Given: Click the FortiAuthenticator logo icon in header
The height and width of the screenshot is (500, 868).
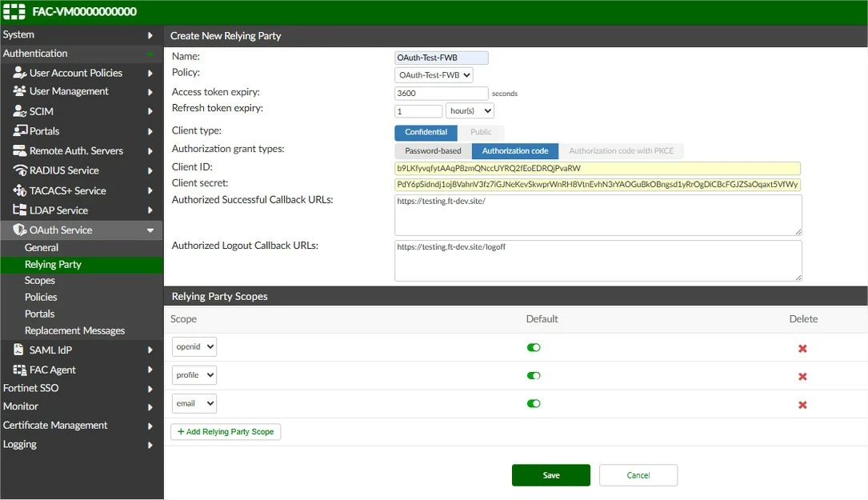Looking at the screenshot, I should [x=14, y=12].
